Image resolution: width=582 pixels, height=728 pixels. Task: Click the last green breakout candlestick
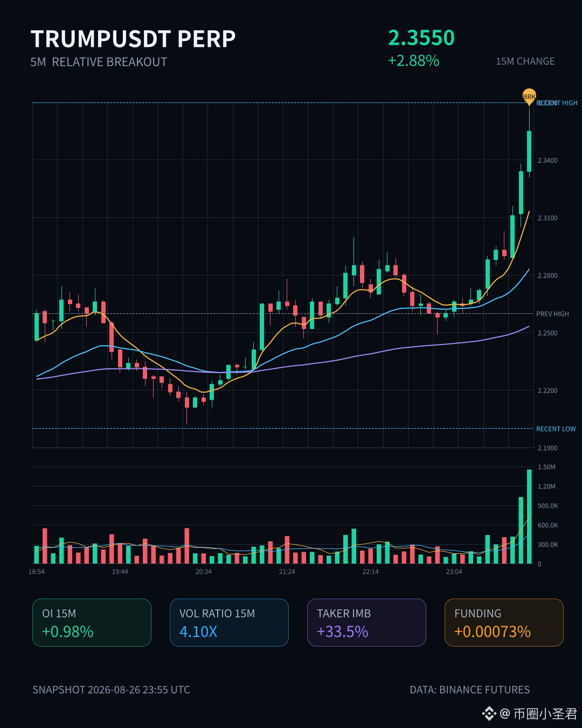tap(529, 151)
